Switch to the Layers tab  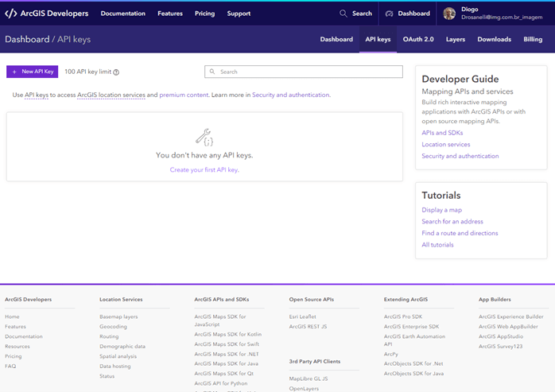pyautogui.click(x=456, y=39)
